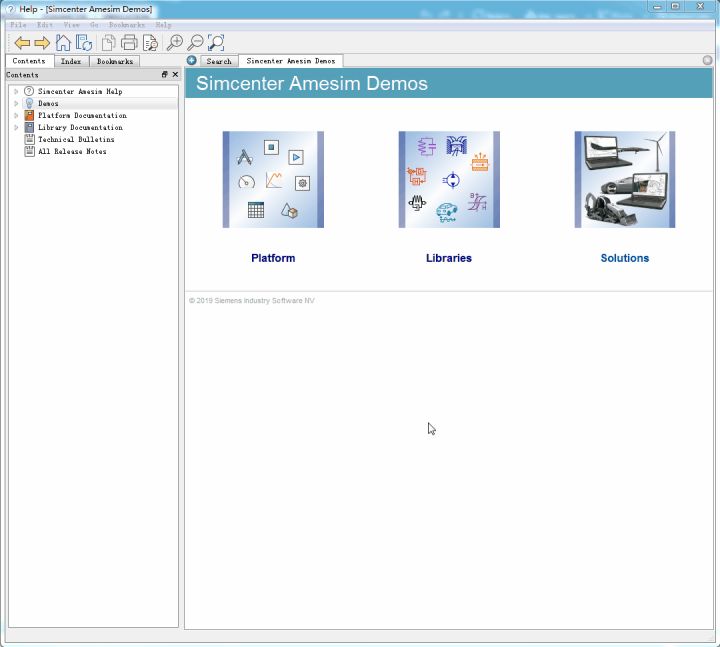Add a new tab with plus icon

click(x=191, y=60)
